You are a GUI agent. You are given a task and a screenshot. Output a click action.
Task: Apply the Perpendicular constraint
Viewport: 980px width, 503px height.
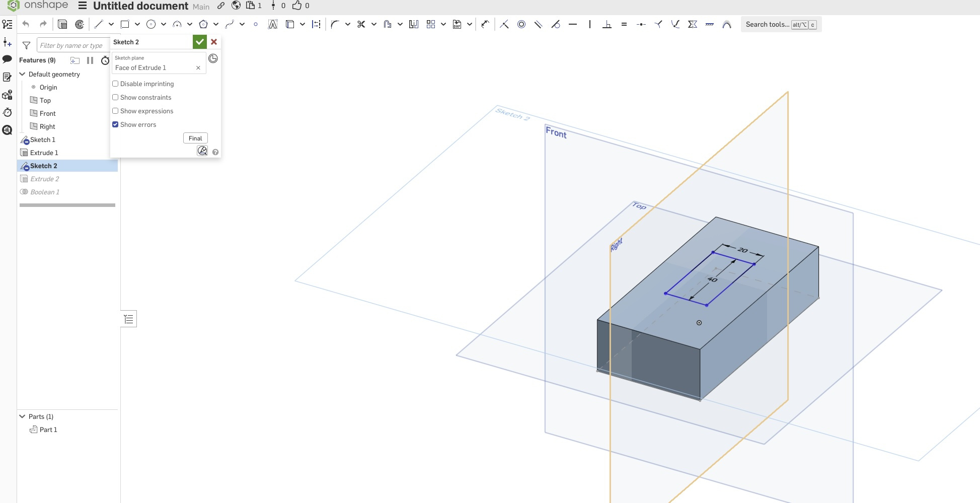[607, 24]
